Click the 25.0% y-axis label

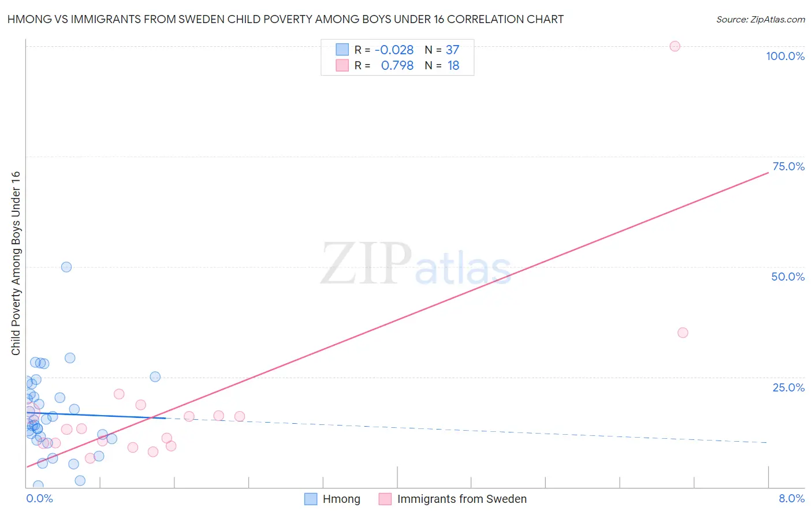tap(788, 387)
